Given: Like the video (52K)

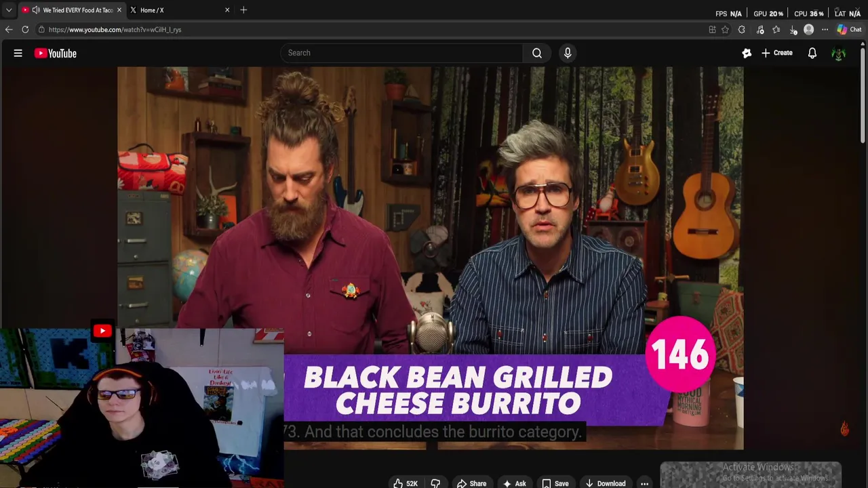Looking at the screenshot, I should click(406, 483).
